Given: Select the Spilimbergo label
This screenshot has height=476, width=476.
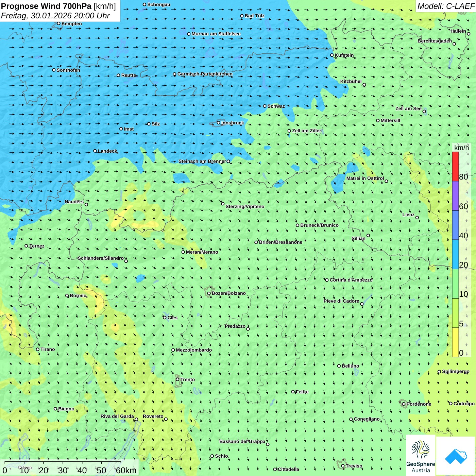Looking at the screenshot, I should (456, 371).
